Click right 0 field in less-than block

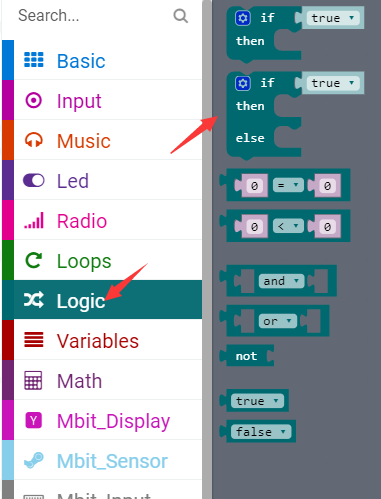point(328,227)
